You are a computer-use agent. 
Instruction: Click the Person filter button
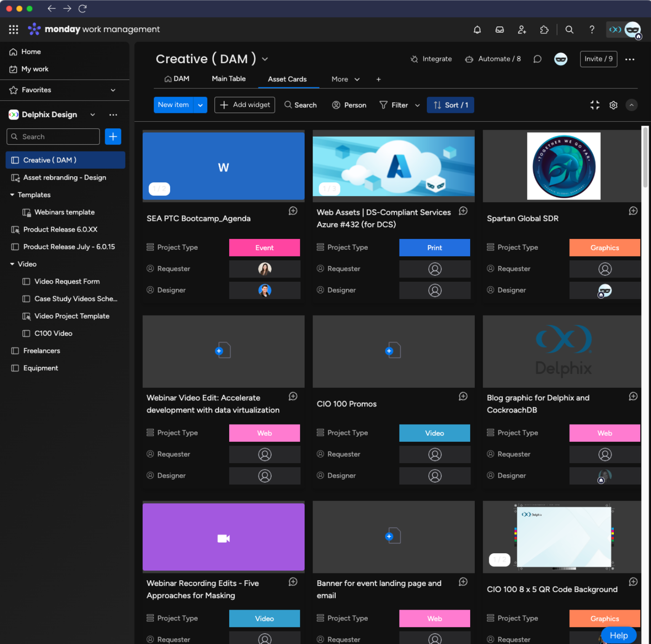[x=349, y=105]
